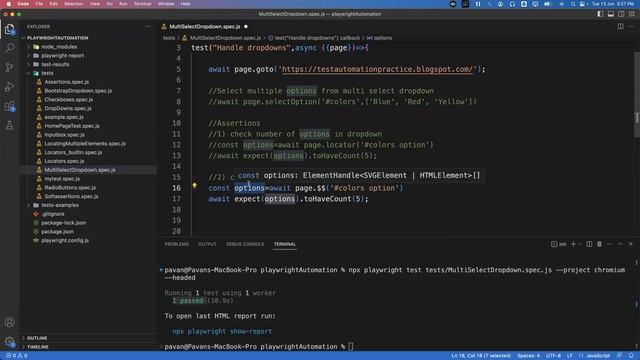Kill terminal with the trash icon

tap(599, 244)
